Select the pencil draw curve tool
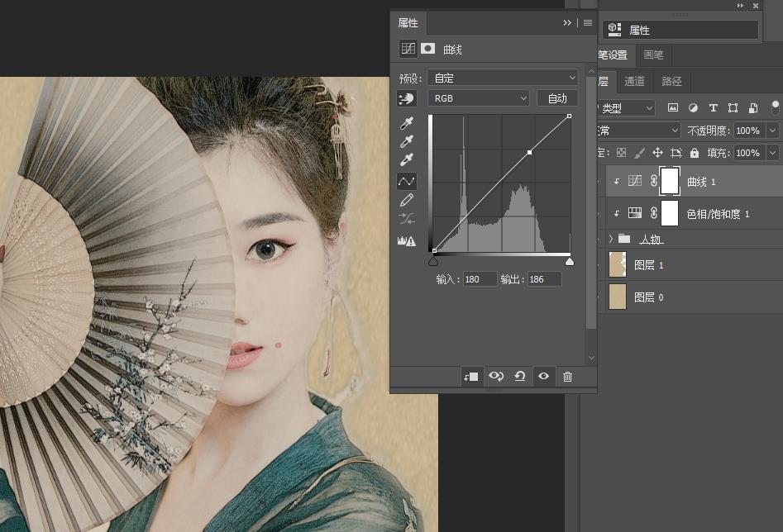This screenshot has height=532, width=783. tap(406, 200)
